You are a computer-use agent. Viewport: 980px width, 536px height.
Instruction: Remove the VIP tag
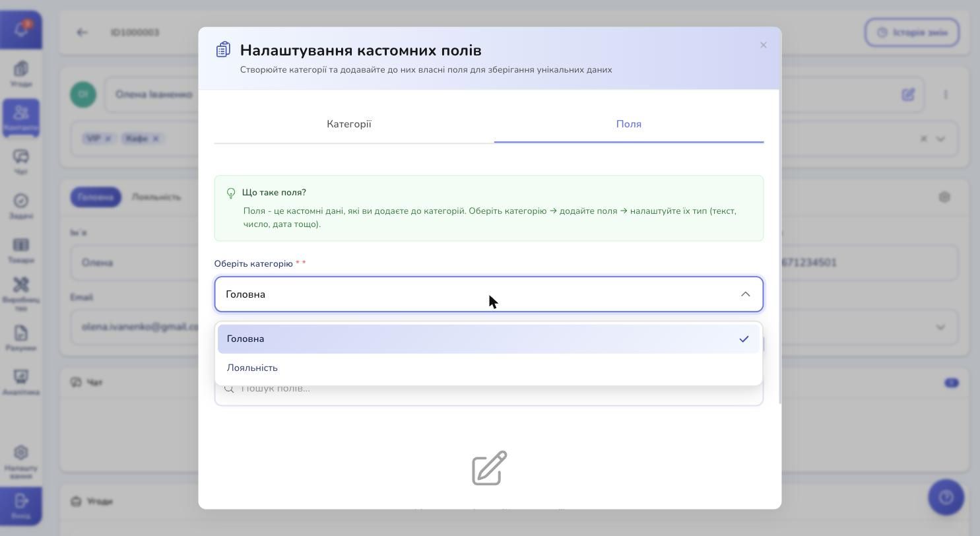tap(108, 139)
